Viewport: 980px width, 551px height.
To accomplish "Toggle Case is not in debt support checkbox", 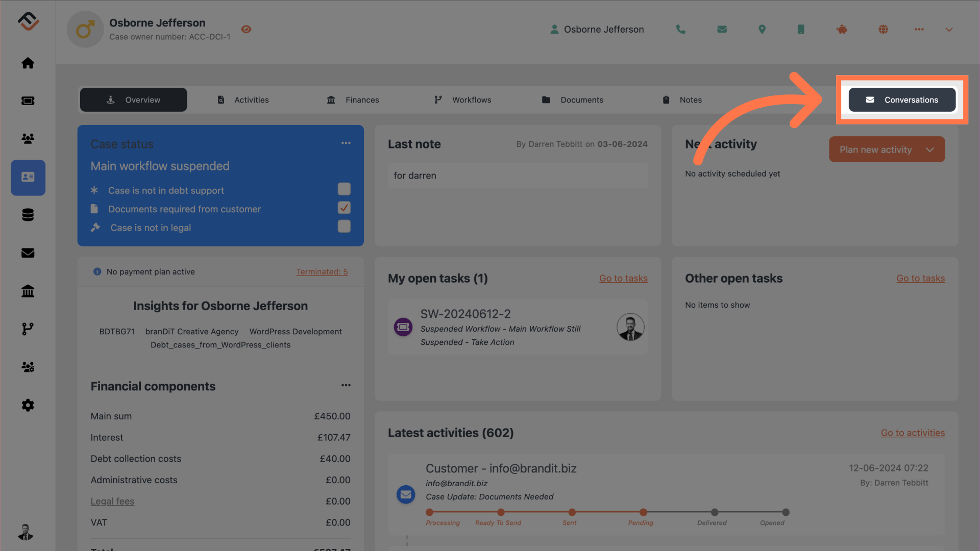I will click(x=344, y=189).
